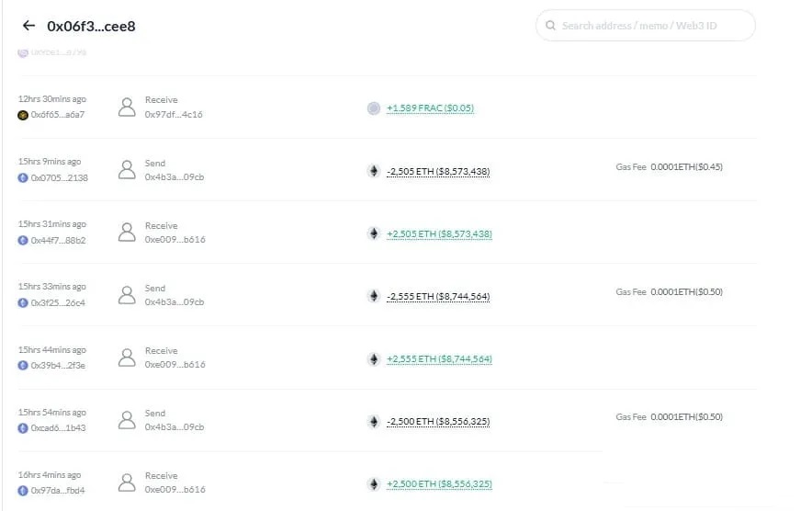Image resolution: width=812 pixels, height=511 pixels.
Task: Focus the Search address / memo / Web3 ID field
Action: pos(645,26)
